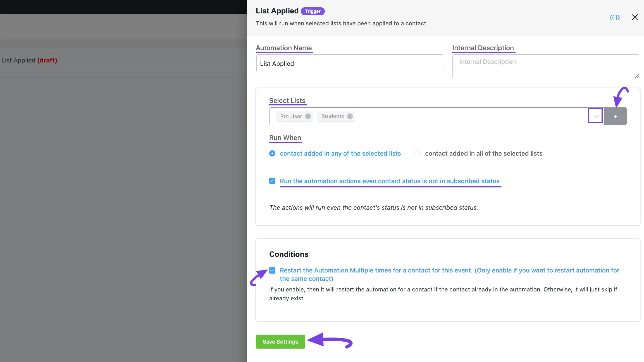The width and height of the screenshot is (644, 362).
Task: Remove the Students list tag
Action: pyautogui.click(x=349, y=116)
